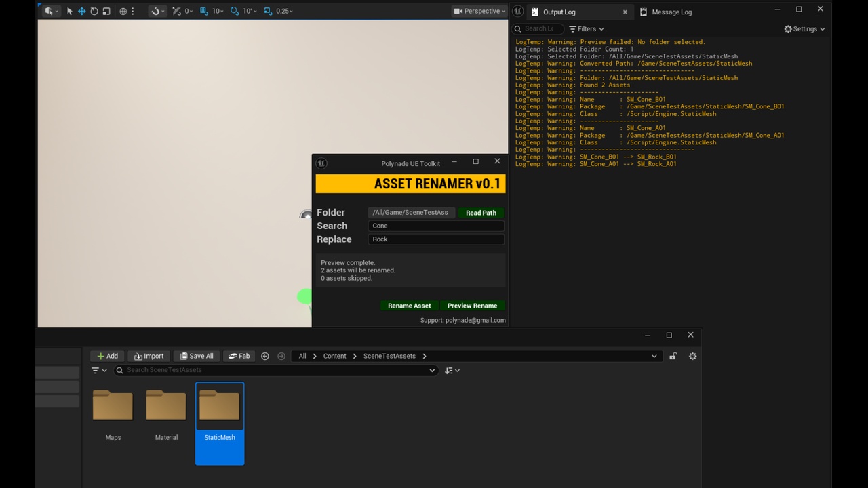Click the Replace field containing Rock
This screenshot has width=868, height=488.
pos(436,239)
